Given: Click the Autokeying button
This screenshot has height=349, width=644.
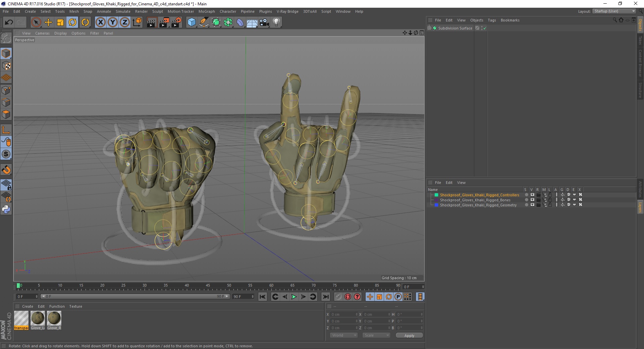Looking at the screenshot, I should point(357,297).
